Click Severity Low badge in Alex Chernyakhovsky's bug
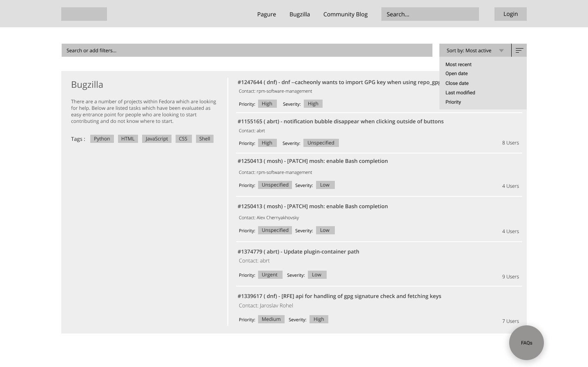588x367 pixels. tap(325, 230)
